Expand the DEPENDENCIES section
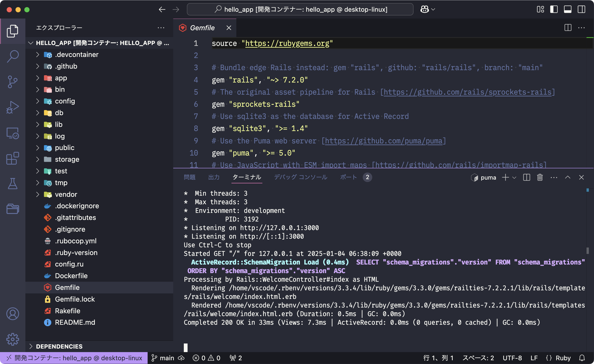 (59, 346)
